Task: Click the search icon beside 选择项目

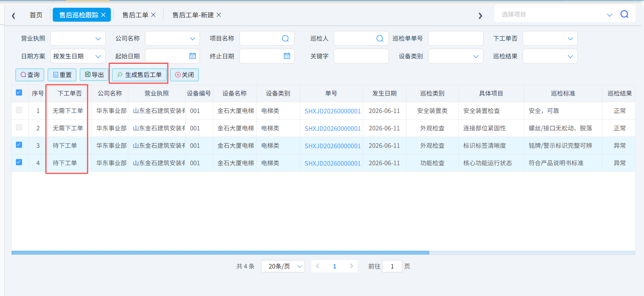Action: point(624,14)
